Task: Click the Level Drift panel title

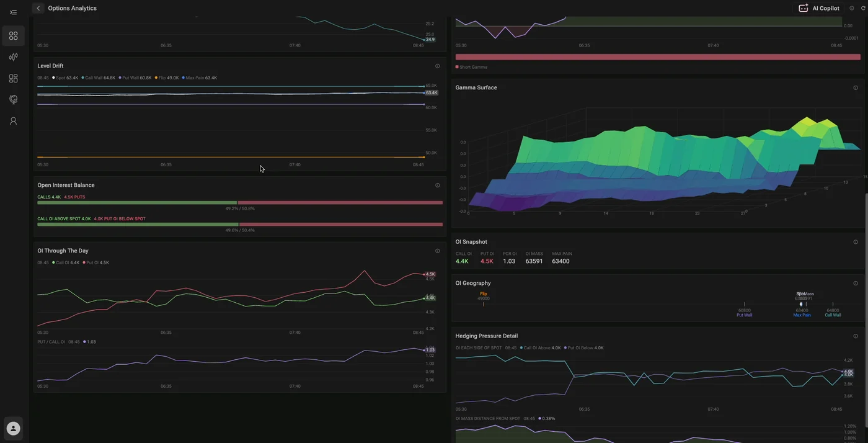Action: [50, 66]
